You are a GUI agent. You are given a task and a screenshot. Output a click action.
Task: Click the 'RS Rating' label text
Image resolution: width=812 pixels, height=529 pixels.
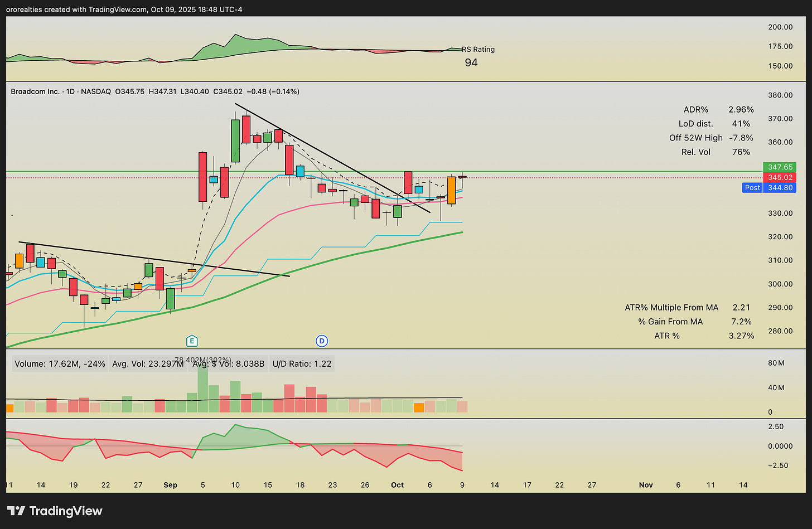[478, 50]
